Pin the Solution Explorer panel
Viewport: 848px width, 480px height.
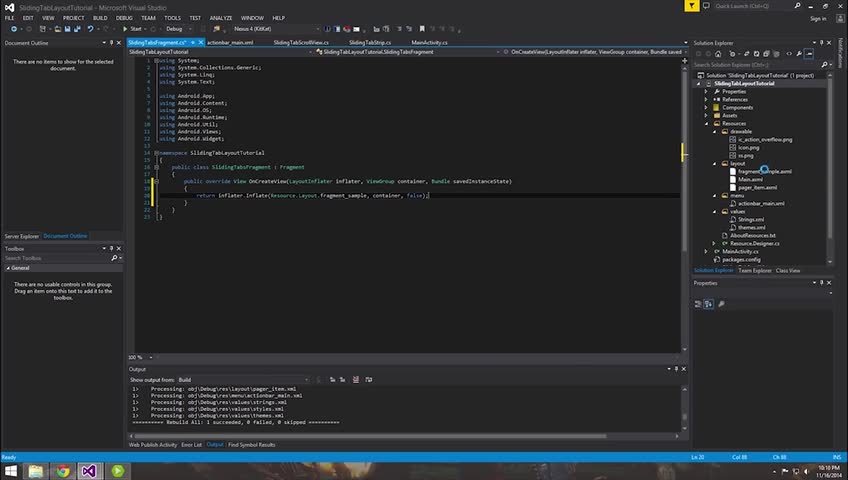(822, 43)
